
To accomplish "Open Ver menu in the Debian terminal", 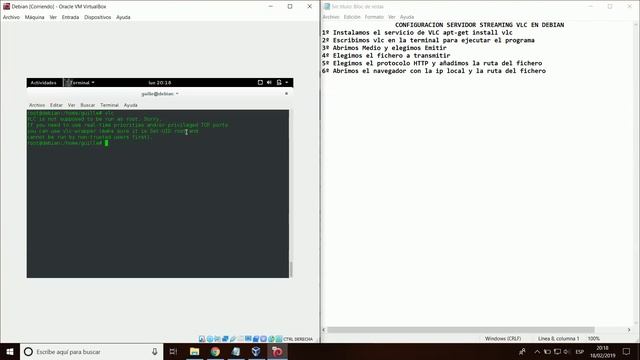I will 71,105.
